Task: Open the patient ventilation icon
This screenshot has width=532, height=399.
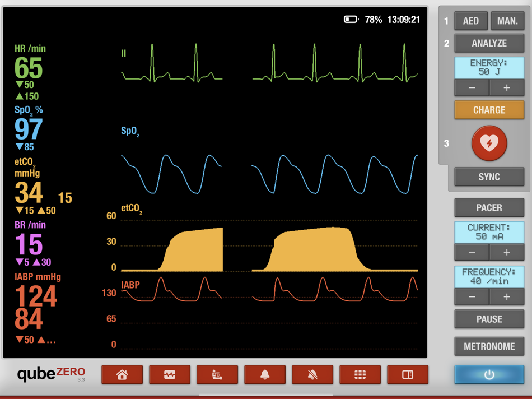Action: (x=217, y=374)
